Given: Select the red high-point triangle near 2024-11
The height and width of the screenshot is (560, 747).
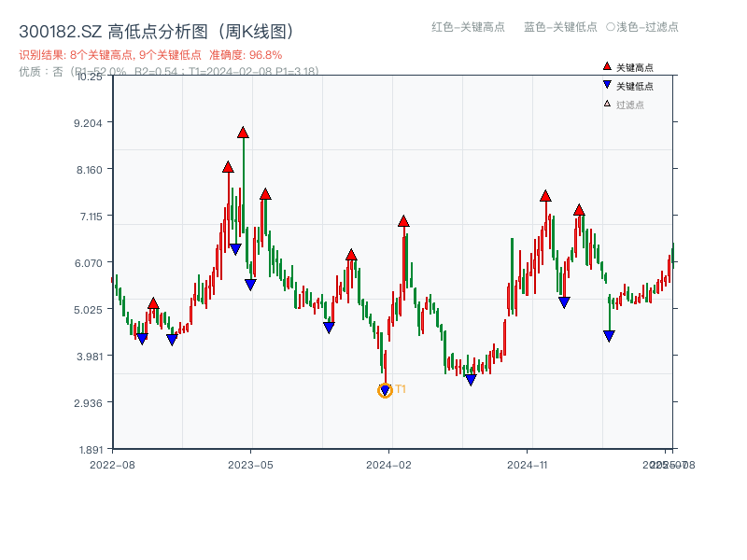Looking at the screenshot, I should tap(545, 196).
